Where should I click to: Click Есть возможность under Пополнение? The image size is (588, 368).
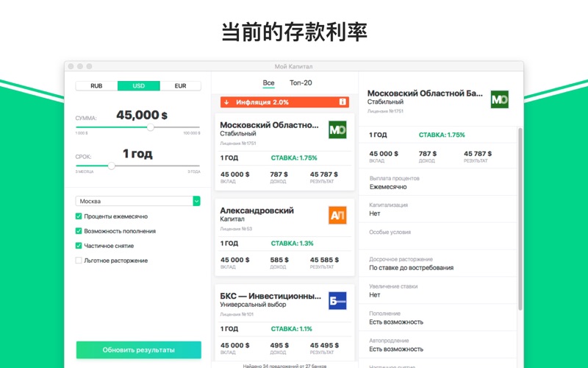[x=396, y=322]
